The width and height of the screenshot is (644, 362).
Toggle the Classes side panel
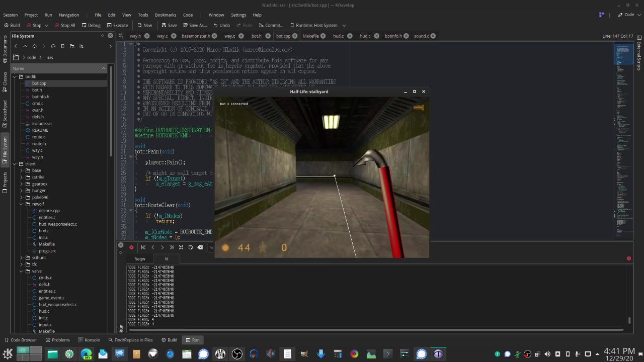point(5,82)
